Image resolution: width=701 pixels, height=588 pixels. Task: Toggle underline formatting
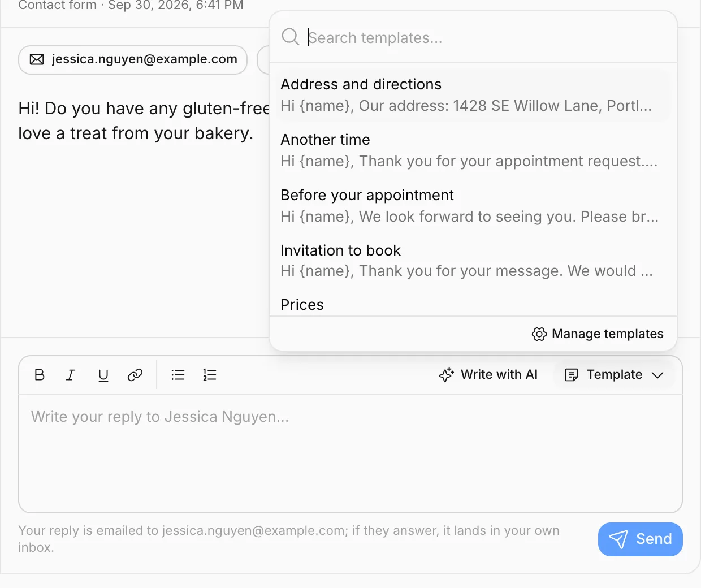[x=103, y=375]
